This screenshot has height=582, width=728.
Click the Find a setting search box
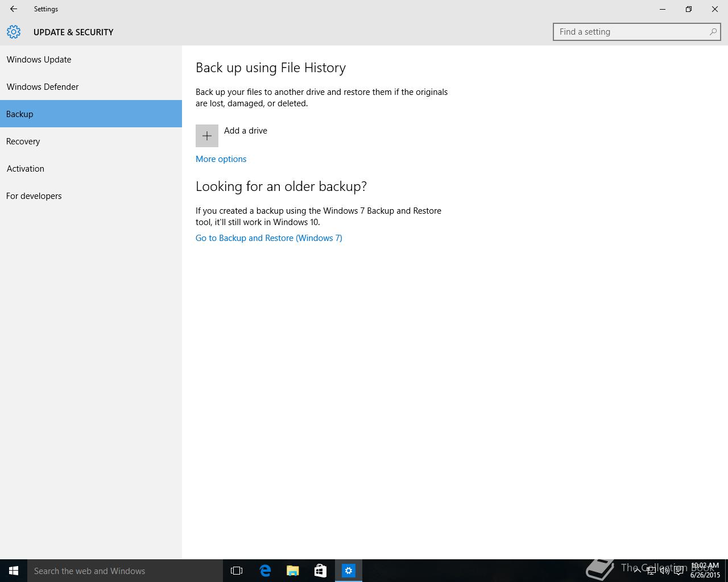pos(636,32)
